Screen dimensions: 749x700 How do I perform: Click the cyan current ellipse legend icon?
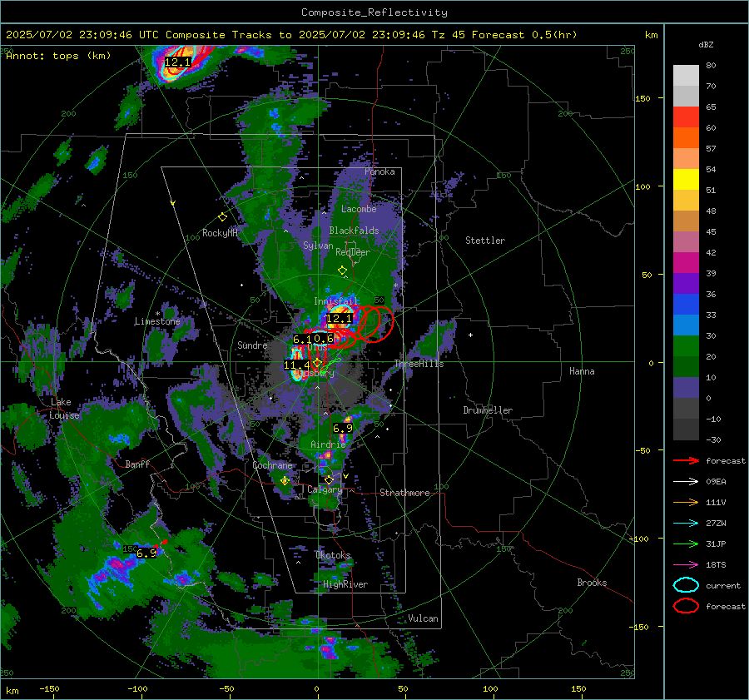[x=686, y=585]
